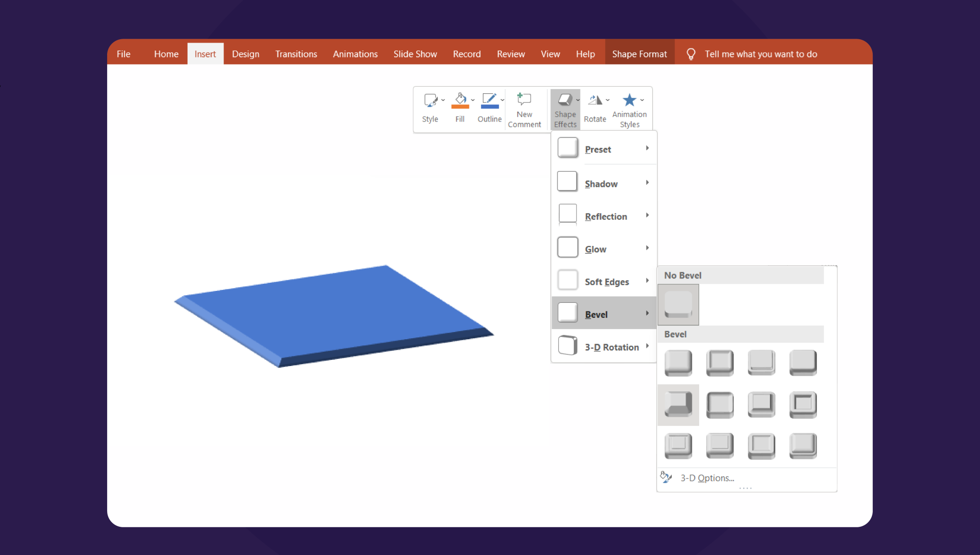Click the 3-D Options link
980x555 pixels.
point(708,477)
